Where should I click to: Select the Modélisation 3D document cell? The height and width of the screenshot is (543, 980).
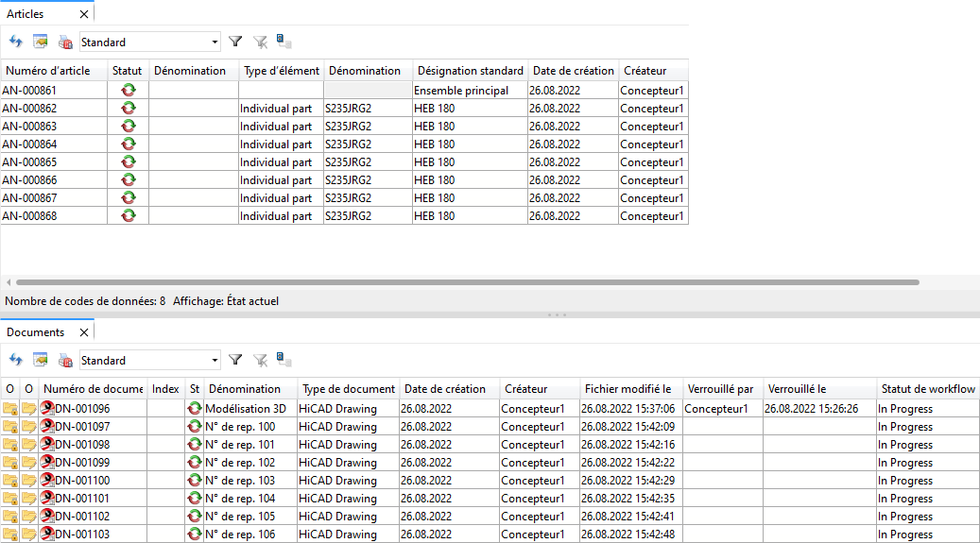pyautogui.click(x=245, y=409)
